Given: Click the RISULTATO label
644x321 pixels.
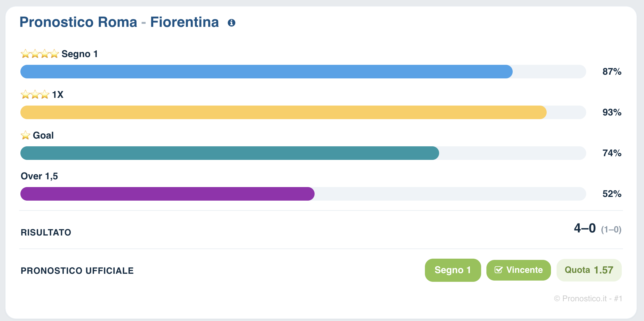Looking at the screenshot, I should point(46,232).
